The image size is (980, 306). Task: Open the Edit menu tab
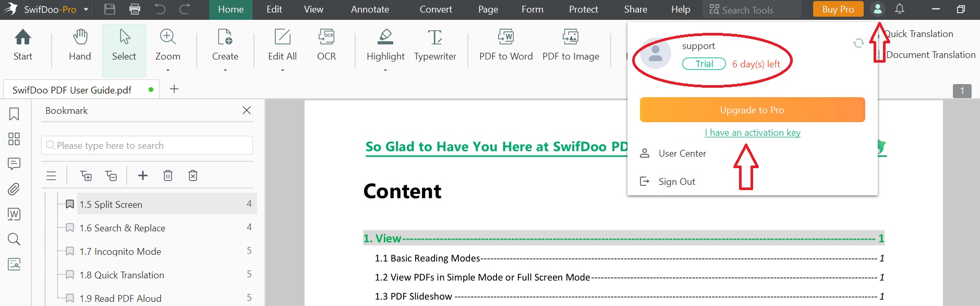(x=274, y=9)
